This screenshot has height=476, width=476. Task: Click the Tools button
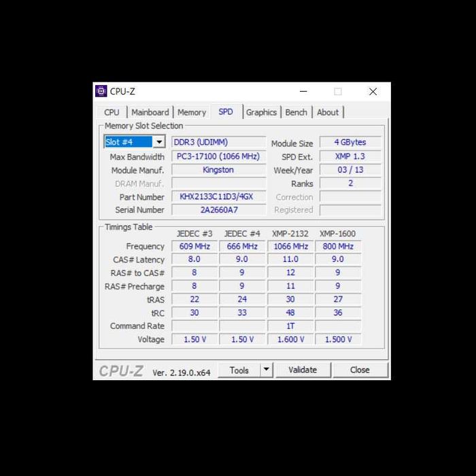(239, 370)
